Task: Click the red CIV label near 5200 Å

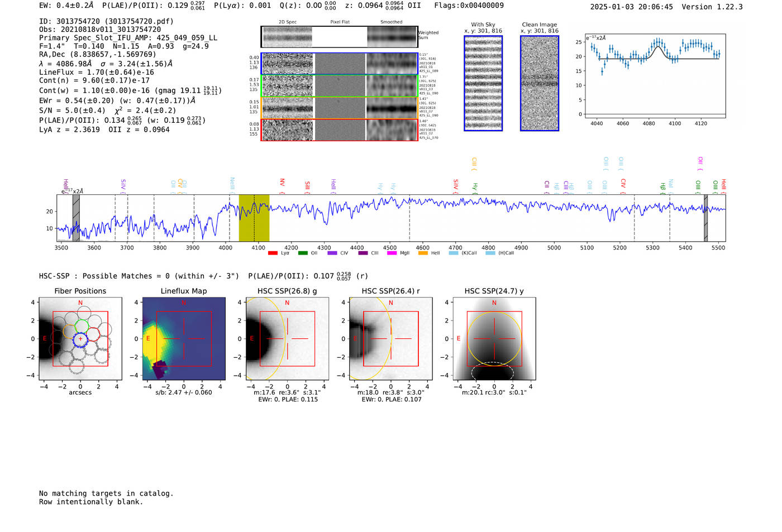Action: click(x=623, y=185)
